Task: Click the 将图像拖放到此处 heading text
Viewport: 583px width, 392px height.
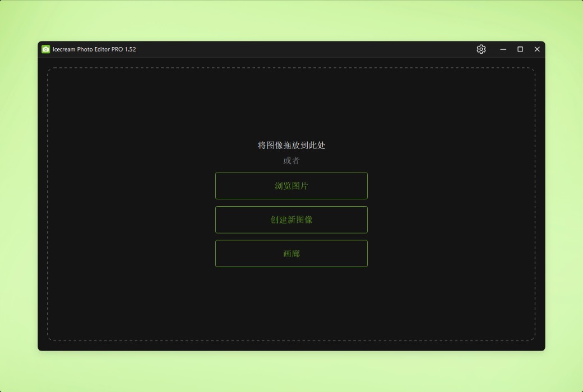Action: [291, 145]
